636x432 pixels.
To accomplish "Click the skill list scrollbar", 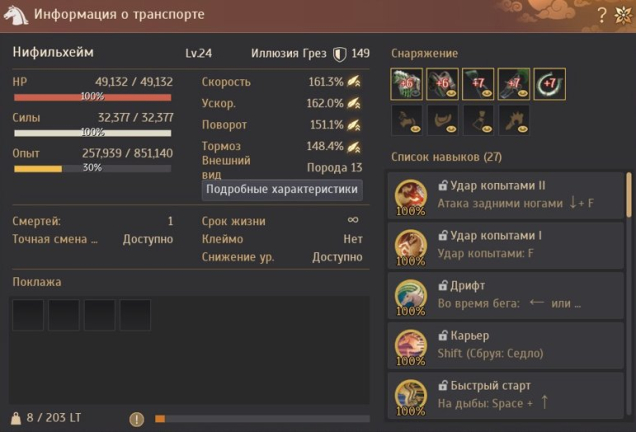I will (x=629, y=195).
